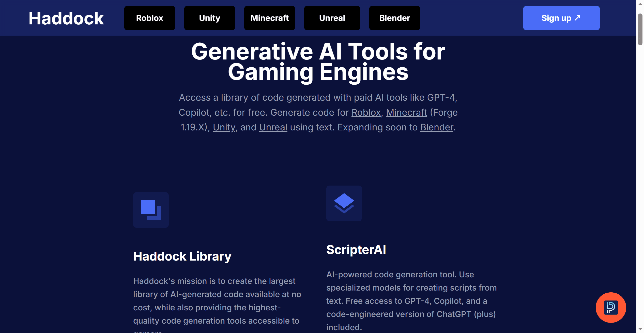Viewport: 644px width, 333px height.
Task: Open the Unity nav item
Action: pyautogui.click(x=209, y=18)
